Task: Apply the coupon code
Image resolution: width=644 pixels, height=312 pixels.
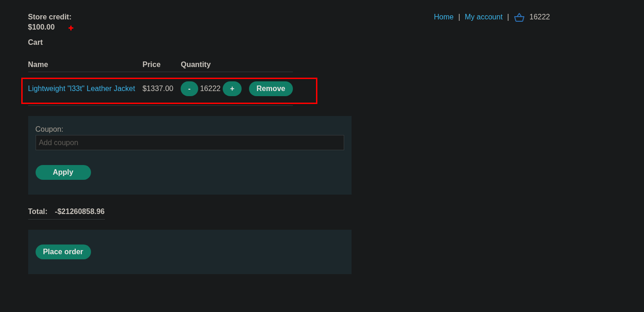Action: (x=63, y=172)
